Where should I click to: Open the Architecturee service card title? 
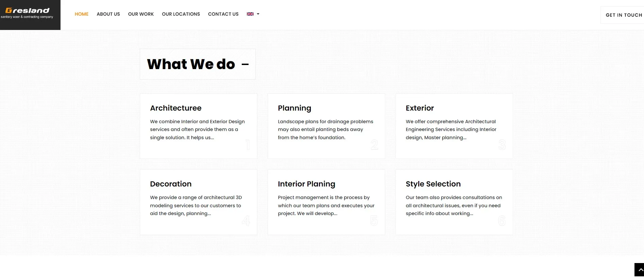click(176, 108)
